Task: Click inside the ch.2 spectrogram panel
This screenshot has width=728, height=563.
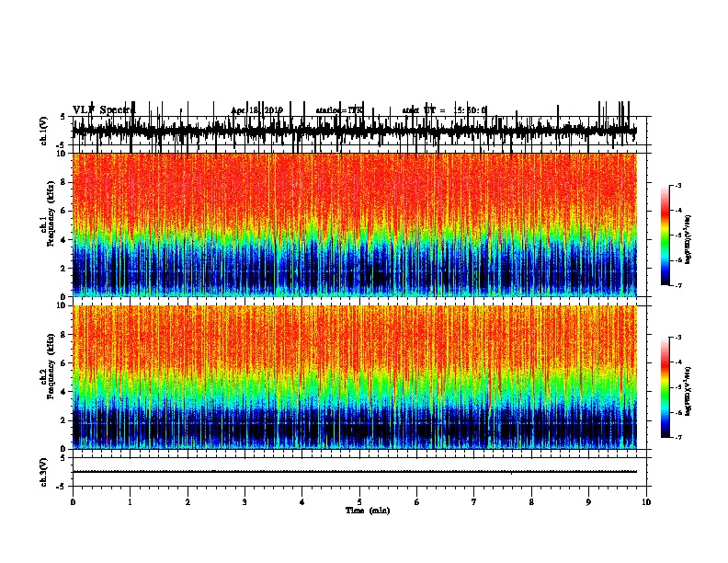Action: pyautogui.click(x=359, y=377)
